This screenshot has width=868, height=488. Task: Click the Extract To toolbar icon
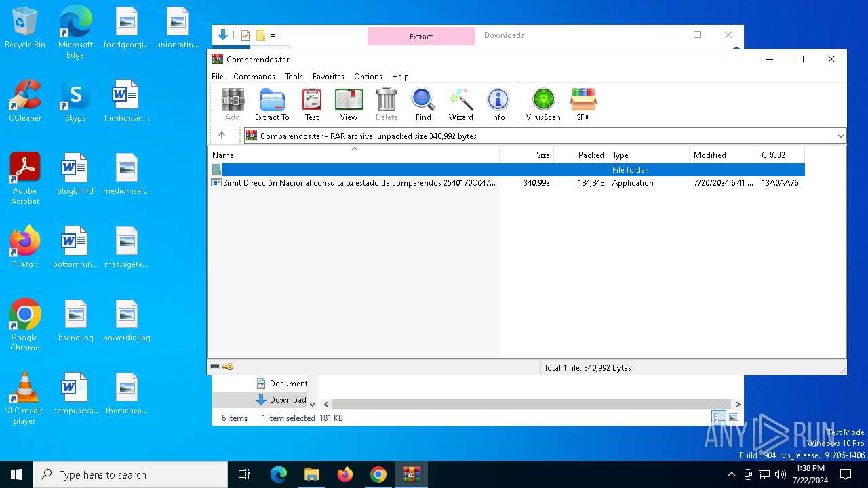[272, 104]
